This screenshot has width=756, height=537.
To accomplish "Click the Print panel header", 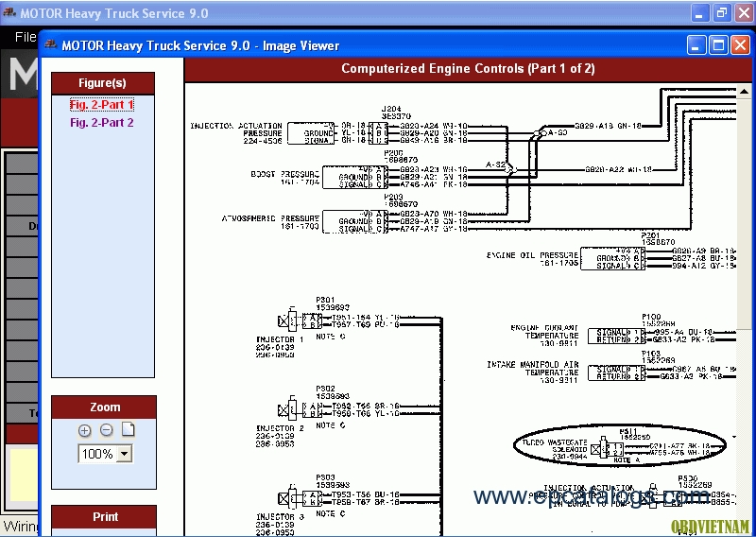I will (104, 517).
